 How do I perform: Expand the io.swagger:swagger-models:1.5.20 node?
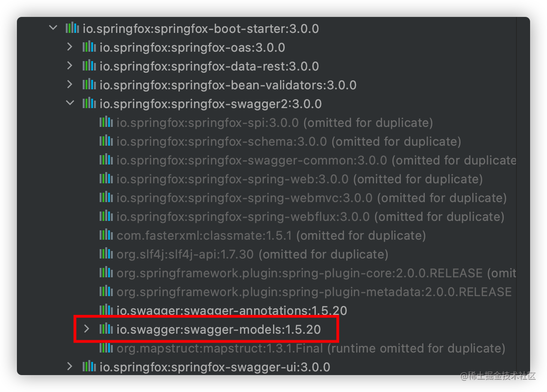(86, 329)
